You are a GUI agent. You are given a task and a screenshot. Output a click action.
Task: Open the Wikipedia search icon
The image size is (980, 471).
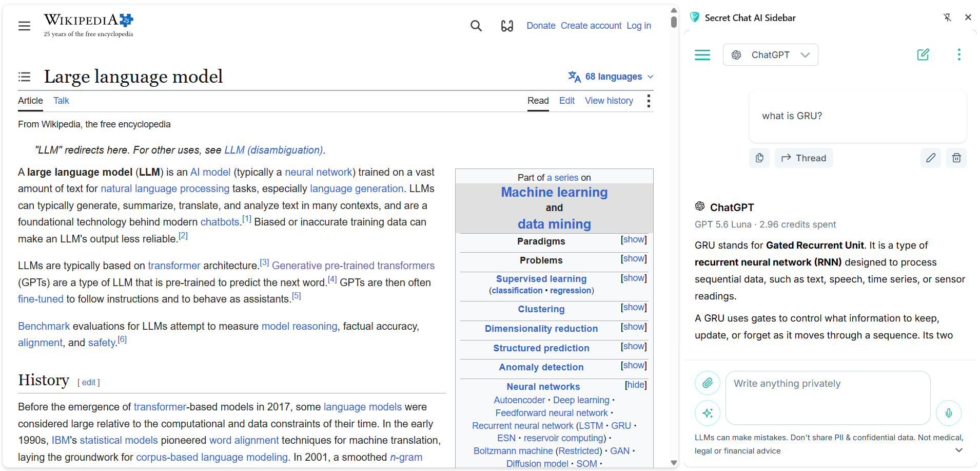click(476, 26)
